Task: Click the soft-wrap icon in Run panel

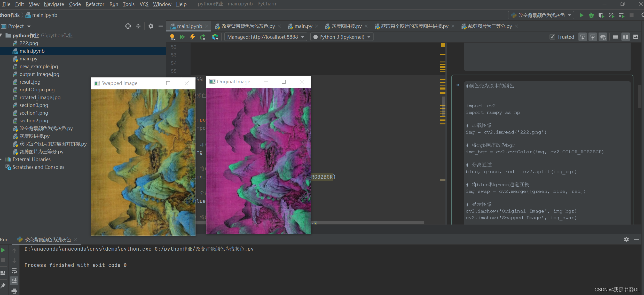Action: [14, 271]
